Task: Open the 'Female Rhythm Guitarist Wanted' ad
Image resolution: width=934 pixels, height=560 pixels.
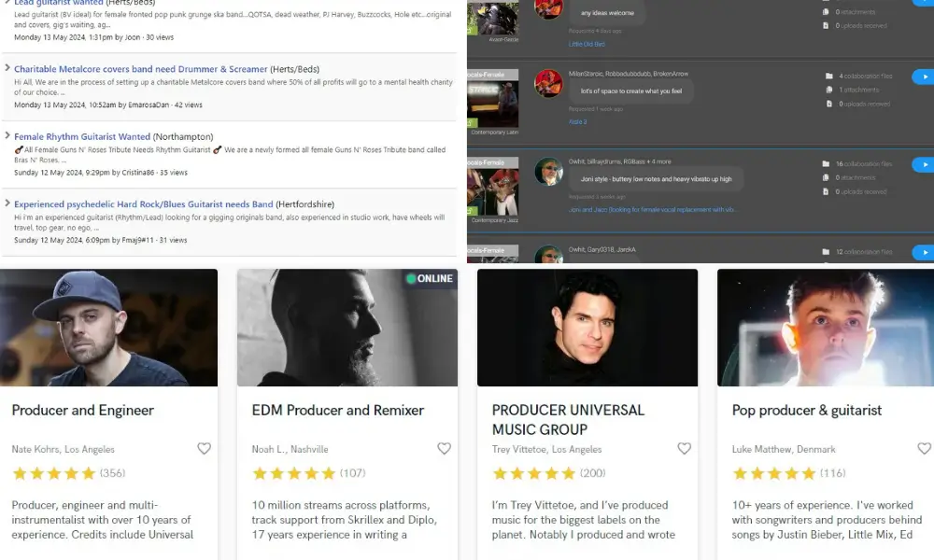Action: (x=82, y=137)
